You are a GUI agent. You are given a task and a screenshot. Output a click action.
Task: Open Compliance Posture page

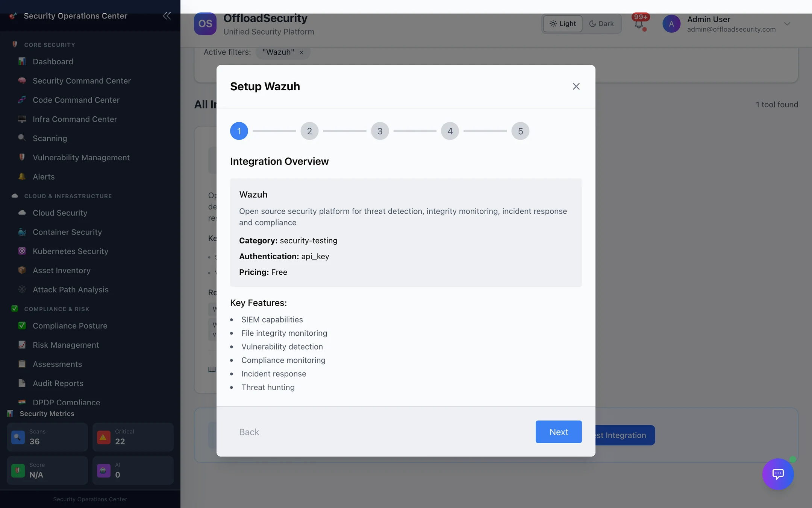70,325
